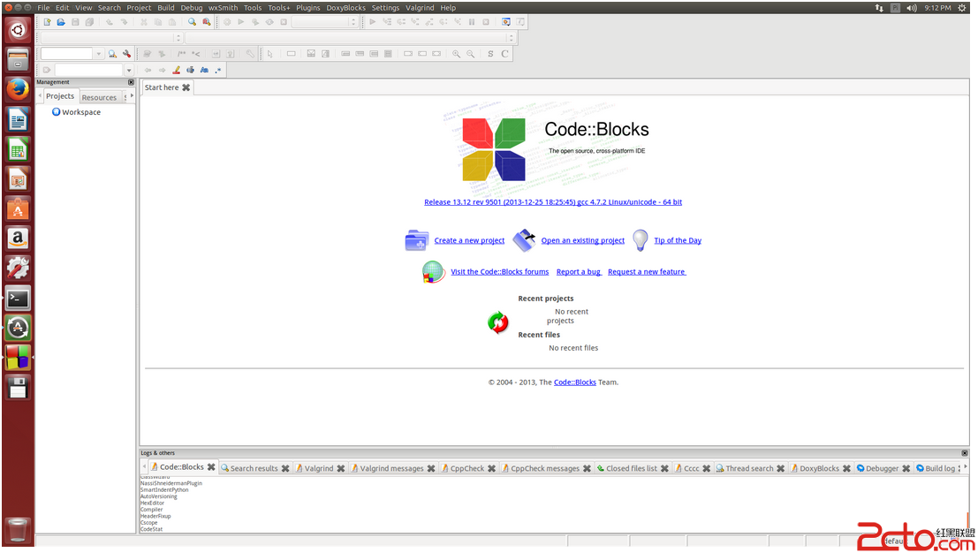
Task: Click Report a bug link
Action: [579, 272]
